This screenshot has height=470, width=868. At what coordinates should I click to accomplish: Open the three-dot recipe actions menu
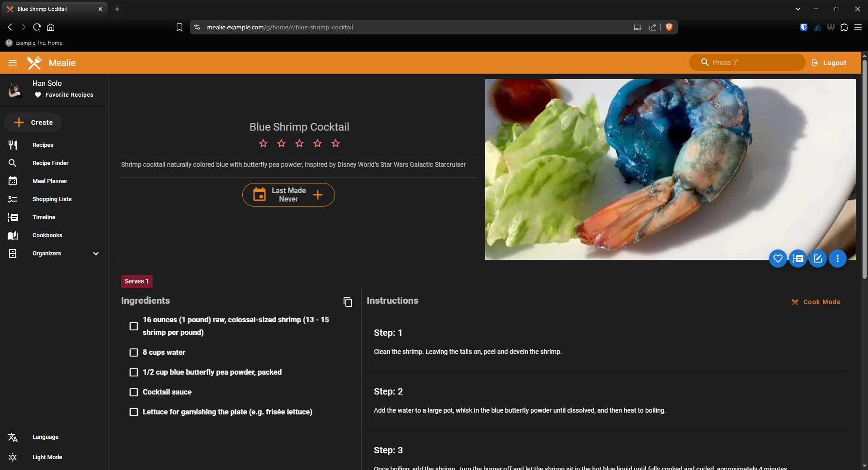click(x=838, y=258)
